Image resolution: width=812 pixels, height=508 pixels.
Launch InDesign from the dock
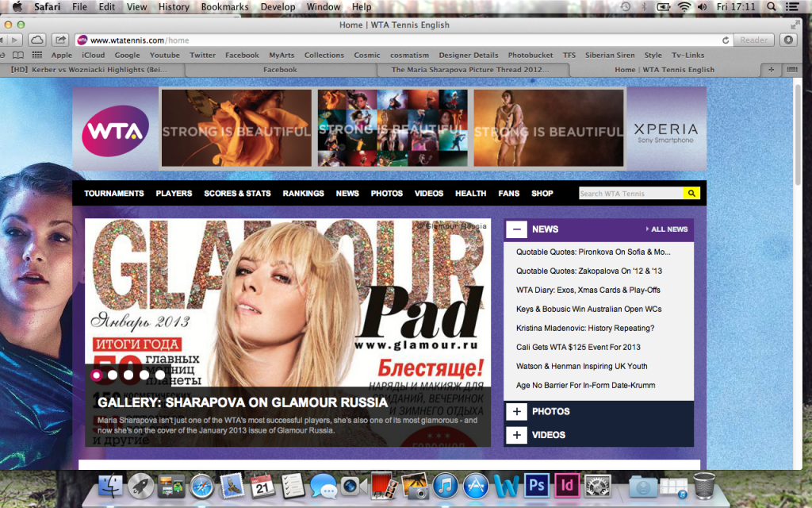pos(566,486)
